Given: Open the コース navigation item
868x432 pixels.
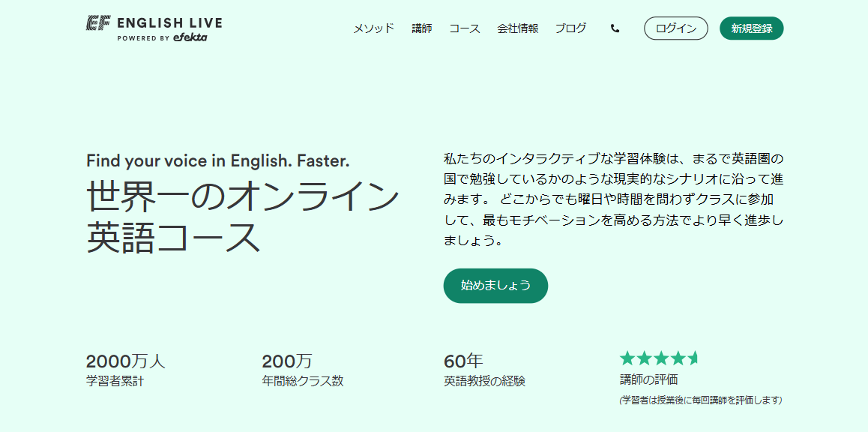Looking at the screenshot, I should tap(465, 28).
